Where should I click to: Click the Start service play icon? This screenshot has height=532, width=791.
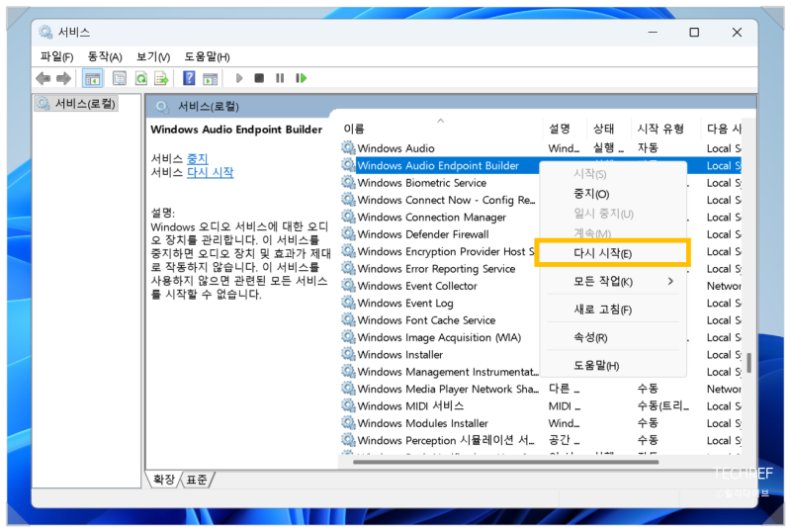coord(239,78)
